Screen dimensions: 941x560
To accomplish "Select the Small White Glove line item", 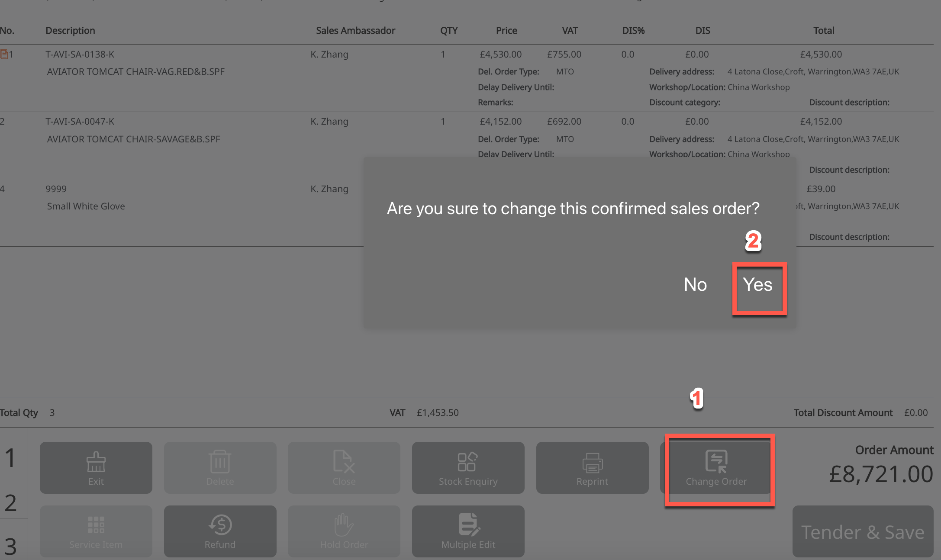I will point(86,206).
